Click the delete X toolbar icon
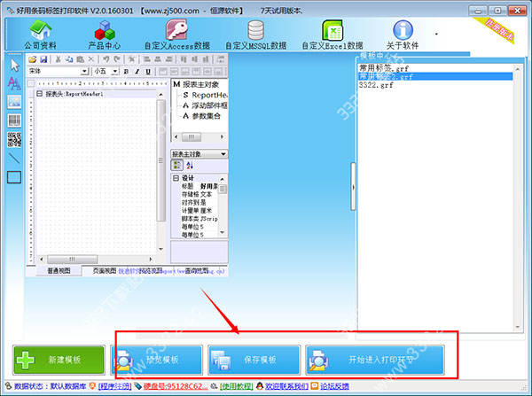Image resolution: width=532 pixels, height=396 pixels. click(91, 59)
